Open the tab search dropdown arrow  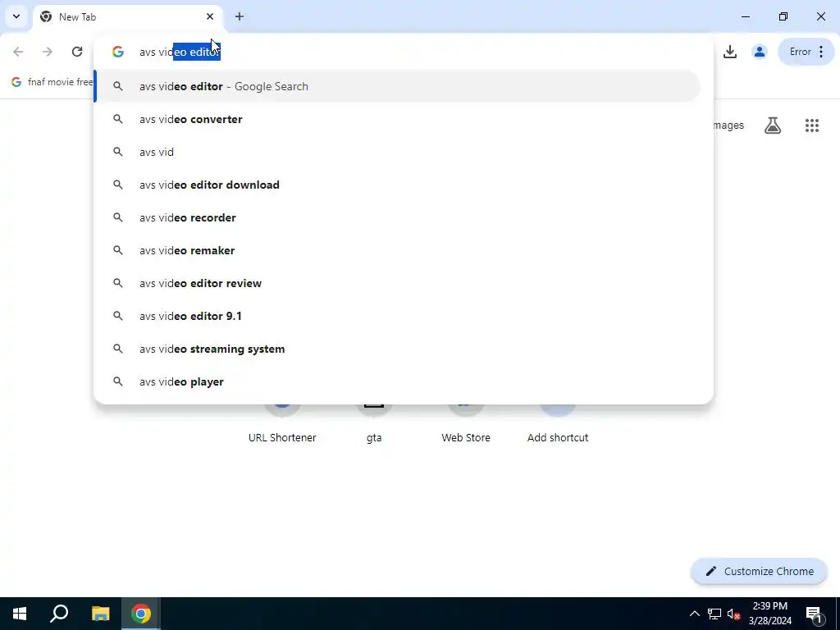[x=16, y=16]
